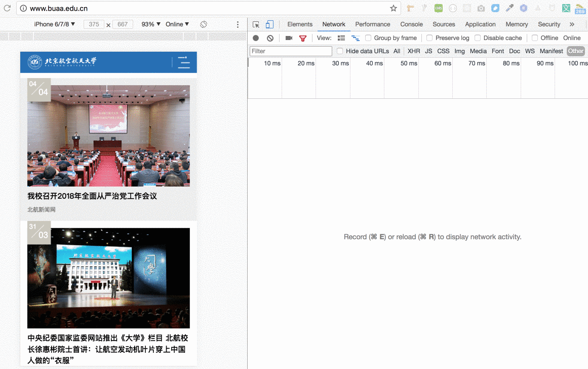Check the Disable cache option
Viewport: 588px width, 369px height.
(478, 38)
